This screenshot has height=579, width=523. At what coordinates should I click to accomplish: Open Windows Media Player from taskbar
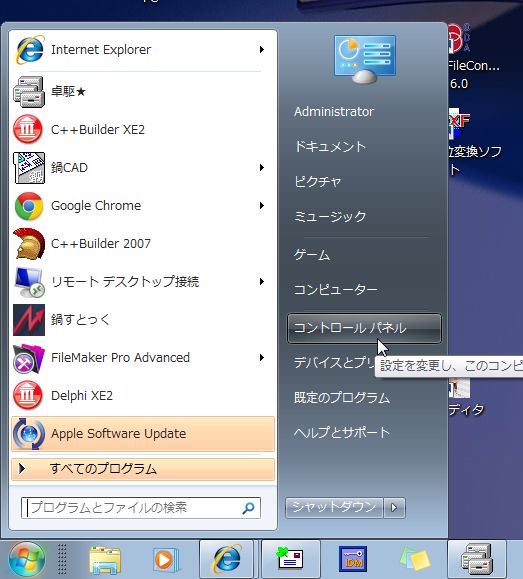click(165, 560)
